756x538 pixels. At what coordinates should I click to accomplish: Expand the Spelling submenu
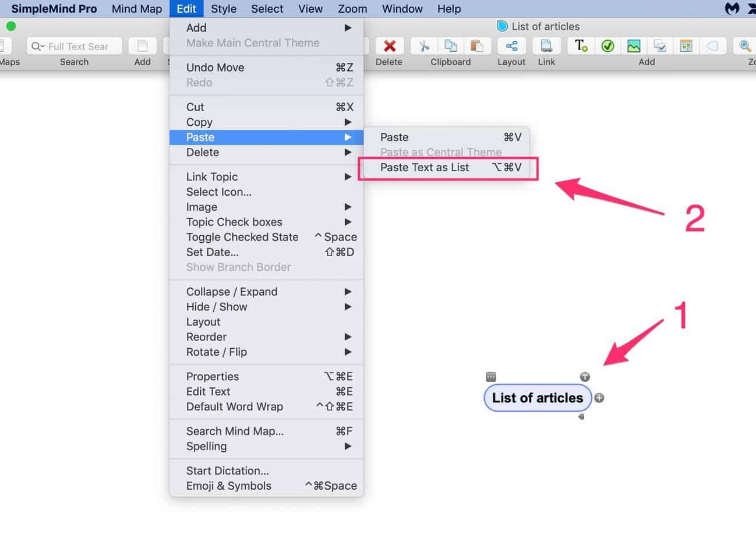266,447
